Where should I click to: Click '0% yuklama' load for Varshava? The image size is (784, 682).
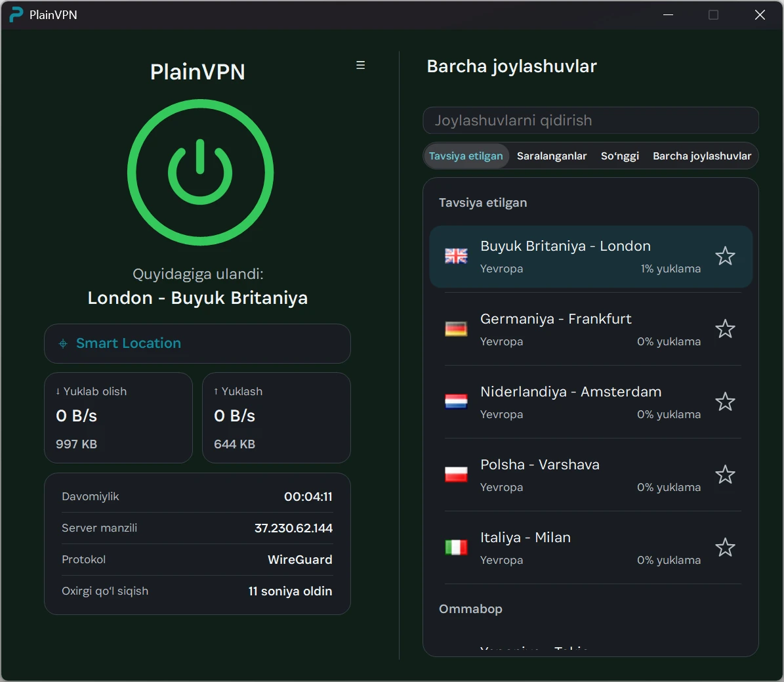coord(669,487)
